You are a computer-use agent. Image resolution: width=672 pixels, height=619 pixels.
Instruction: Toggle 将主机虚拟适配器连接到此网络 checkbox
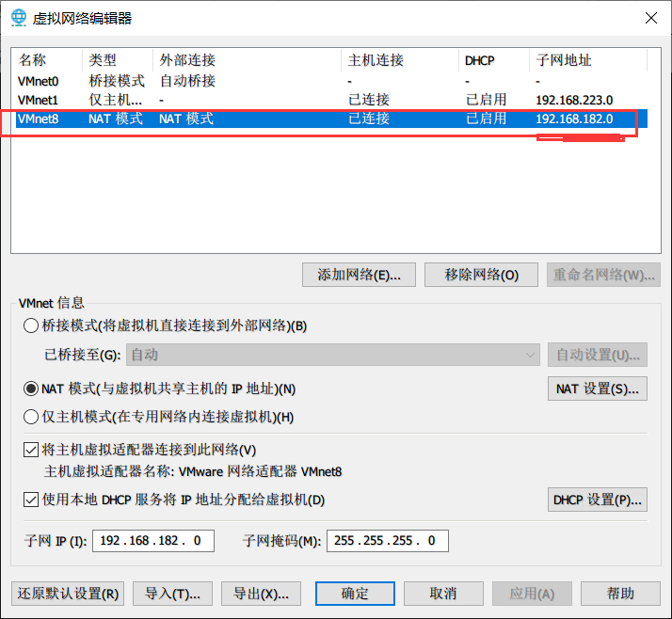pyautogui.click(x=31, y=451)
